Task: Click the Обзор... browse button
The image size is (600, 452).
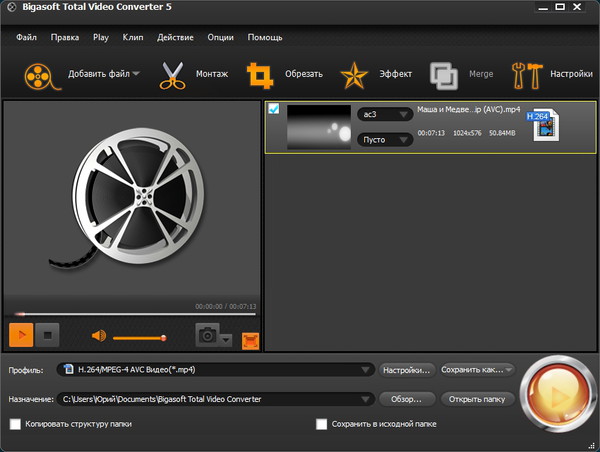Action: [407, 399]
